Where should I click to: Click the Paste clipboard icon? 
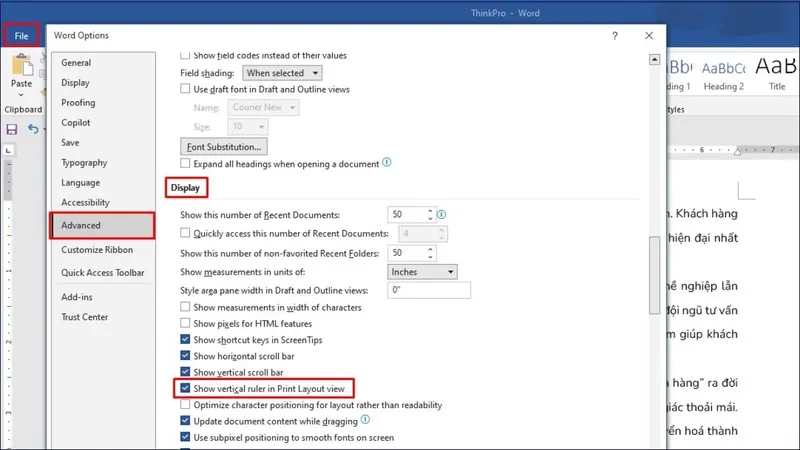22,65
